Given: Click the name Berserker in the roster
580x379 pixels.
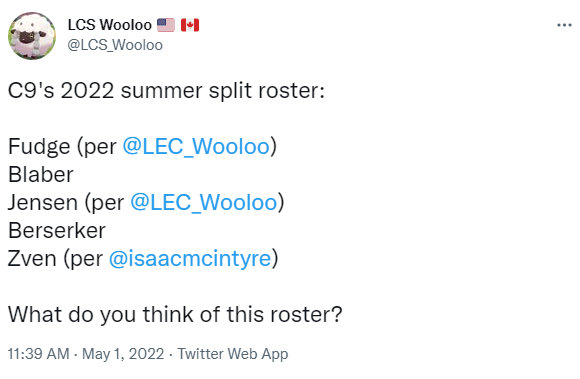Looking at the screenshot, I should click(x=57, y=231).
